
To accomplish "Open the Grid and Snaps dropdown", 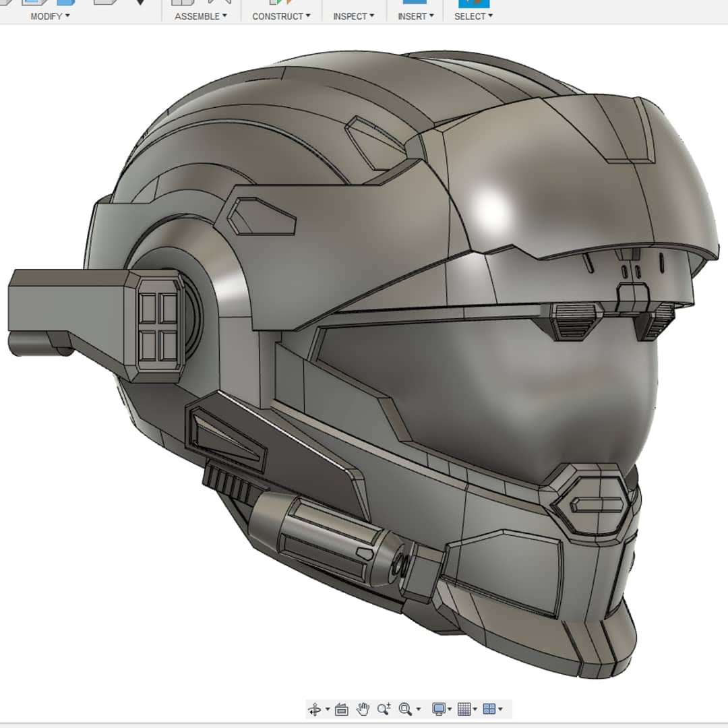I will click(x=467, y=709).
